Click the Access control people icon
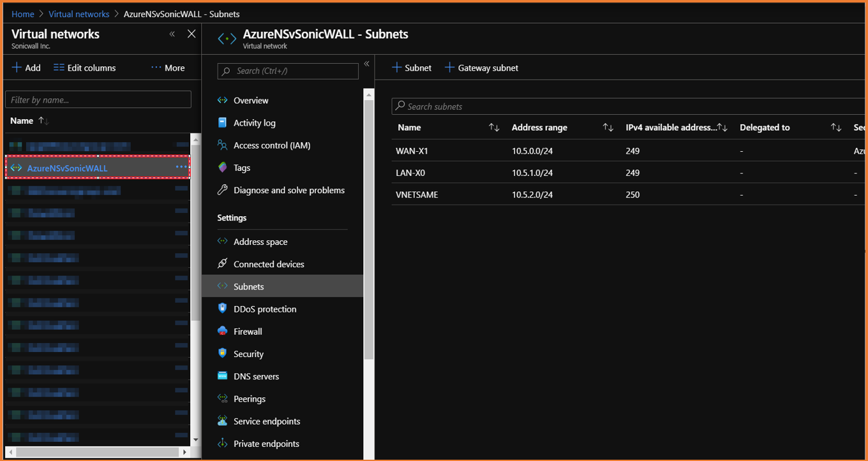The width and height of the screenshot is (868, 461). click(222, 145)
